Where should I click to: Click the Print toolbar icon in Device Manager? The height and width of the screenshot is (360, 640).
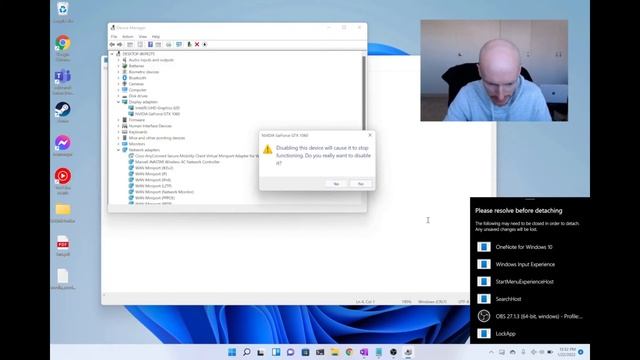click(x=168, y=44)
